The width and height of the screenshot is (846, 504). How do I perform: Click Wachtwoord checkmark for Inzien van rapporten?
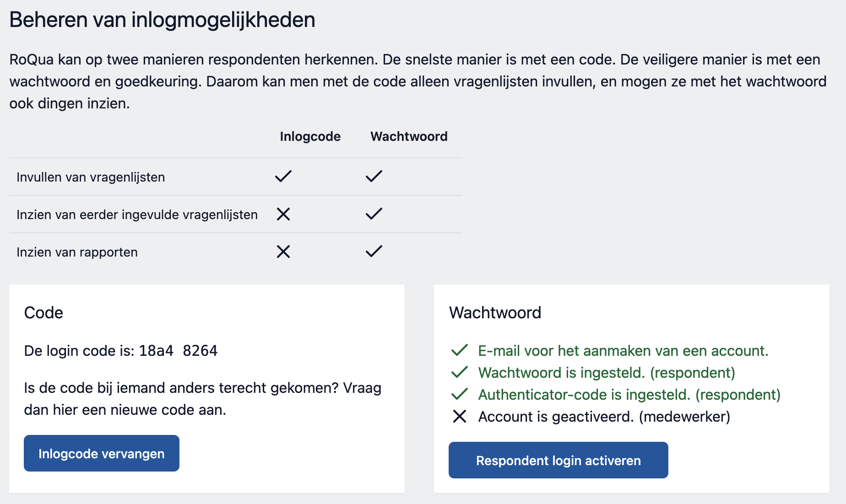tap(374, 252)
